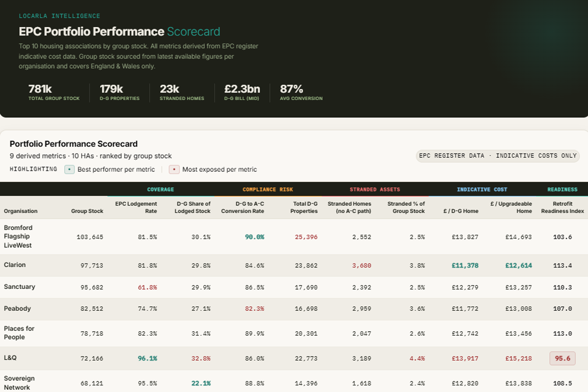This screenshot has width=588, height=392.
Task: Click Bromford's group stock value 103,645
Action: [90, 237]
